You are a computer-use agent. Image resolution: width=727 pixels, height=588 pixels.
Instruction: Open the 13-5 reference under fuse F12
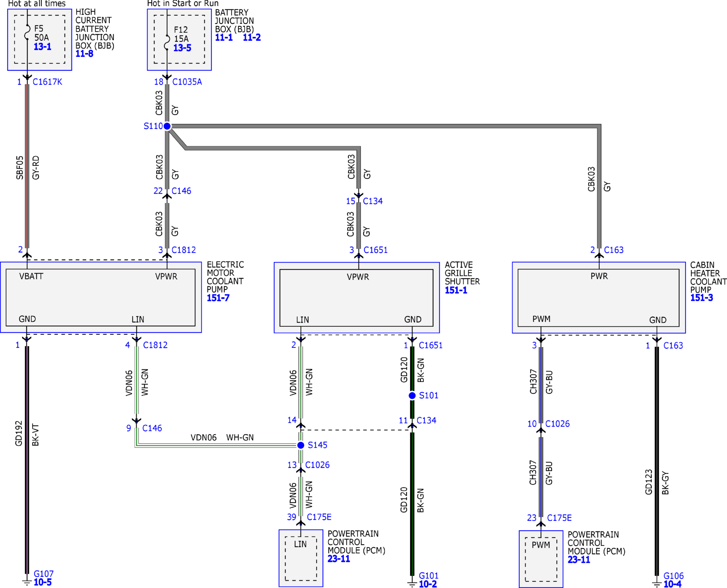(182, 48)
